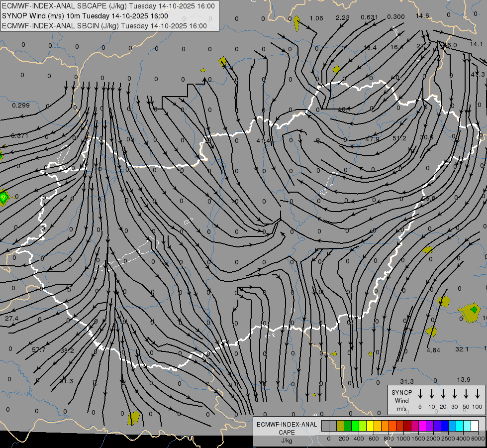This screenshot has width=487, height=448.
Task: Click the bright green CAPE patch at left edge
Action: pyautogui.click(x=3, y=197)
